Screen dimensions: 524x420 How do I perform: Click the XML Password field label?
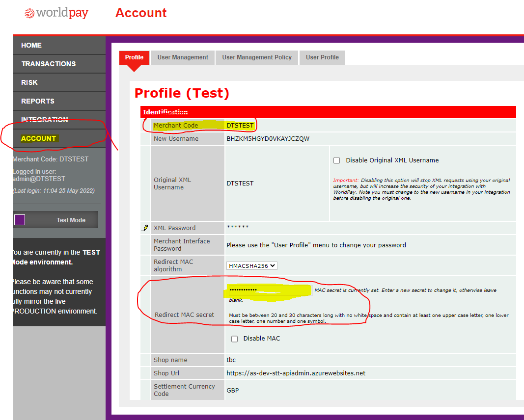point(175,228)
